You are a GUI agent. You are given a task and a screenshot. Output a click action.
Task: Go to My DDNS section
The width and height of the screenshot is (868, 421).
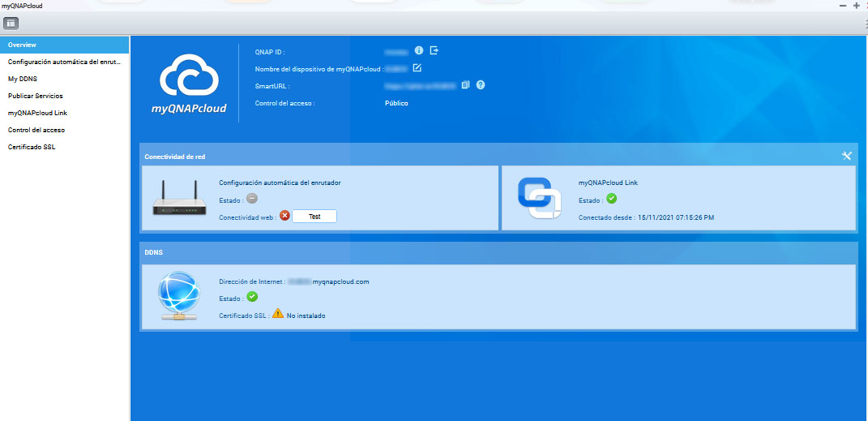(23, 79)
